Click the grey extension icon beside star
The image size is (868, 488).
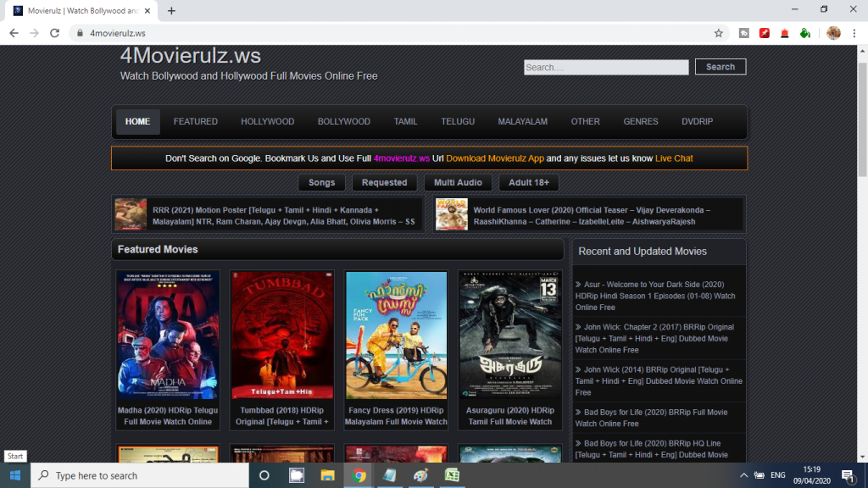tap(744, 33)
